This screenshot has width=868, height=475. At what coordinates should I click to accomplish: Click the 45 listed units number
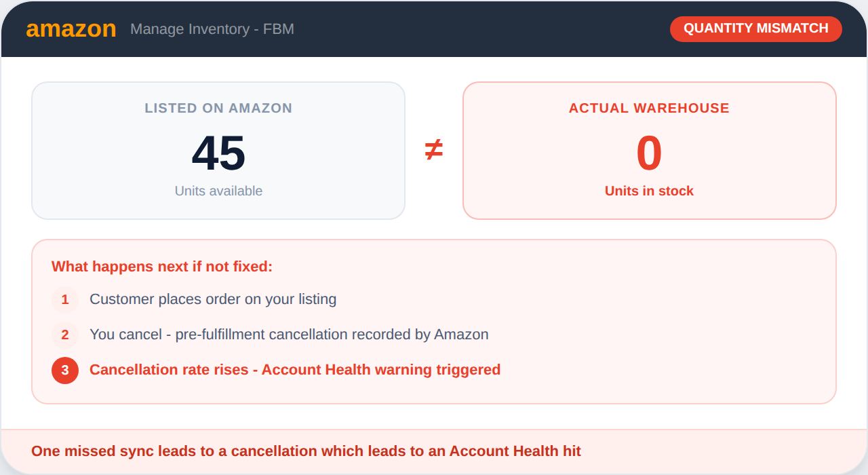(218, 153)
